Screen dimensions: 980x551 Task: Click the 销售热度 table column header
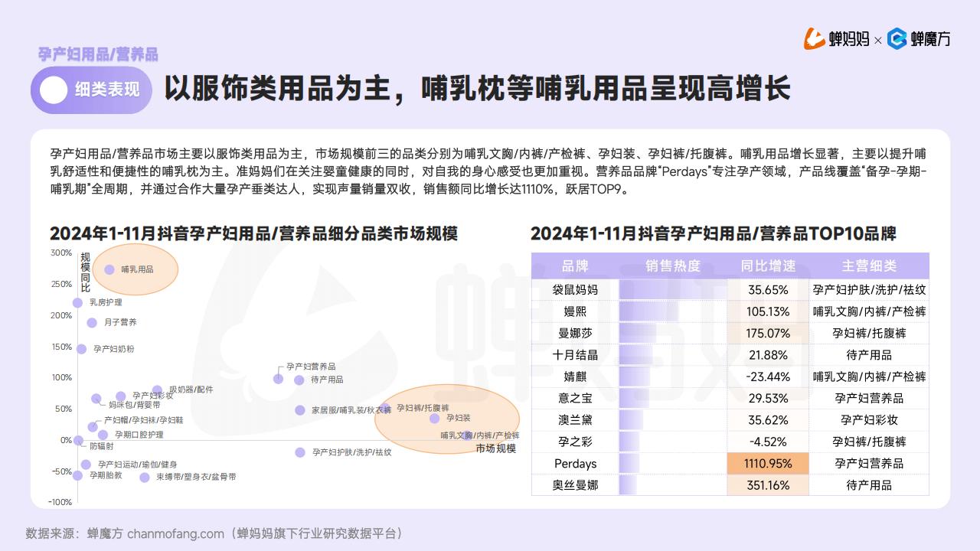click(673, 266)
